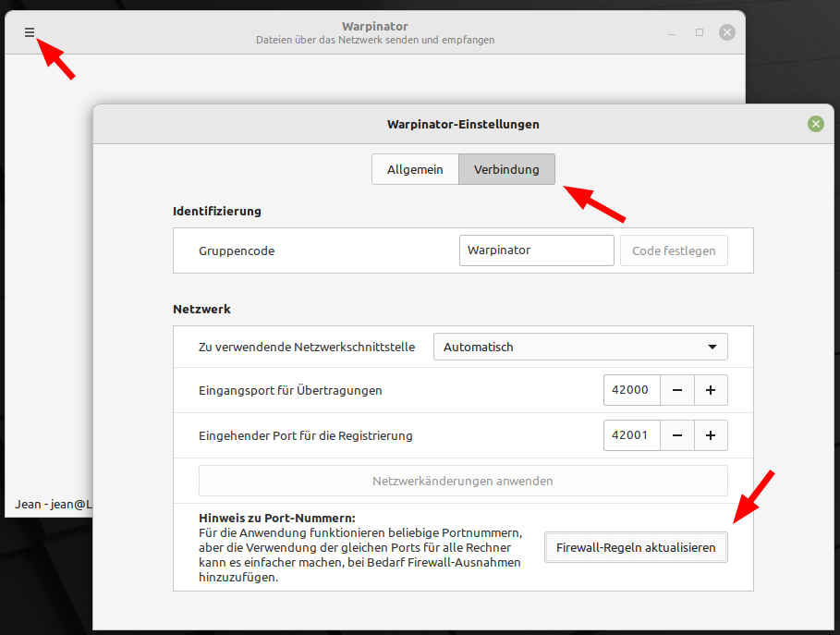840x635 pixels.
Task: Open the Netzwerkschnittstelle Automatisch dropdown
Action: (x=580, y=347)
